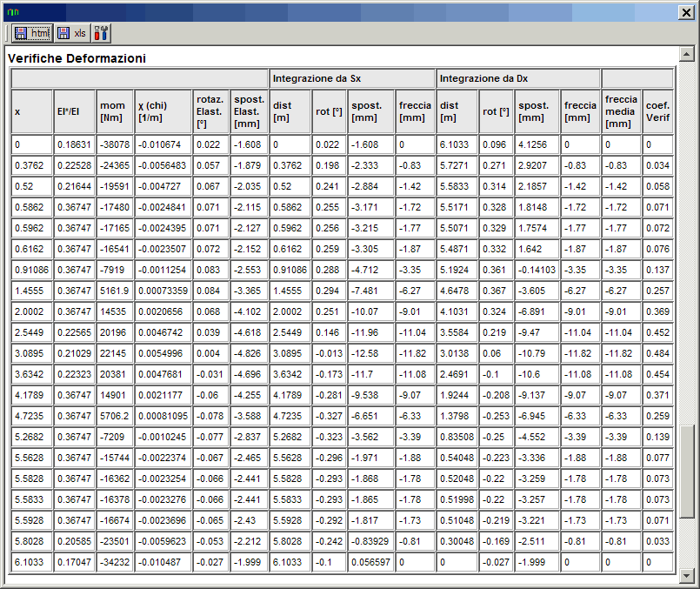Select x value 0.91086 in first column
The height and width of the screenshot is (589, 700).
point(31,271)
